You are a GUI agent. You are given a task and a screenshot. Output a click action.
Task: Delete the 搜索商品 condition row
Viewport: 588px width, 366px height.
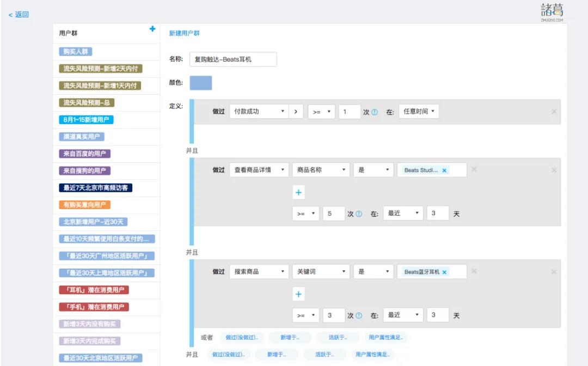554,272
